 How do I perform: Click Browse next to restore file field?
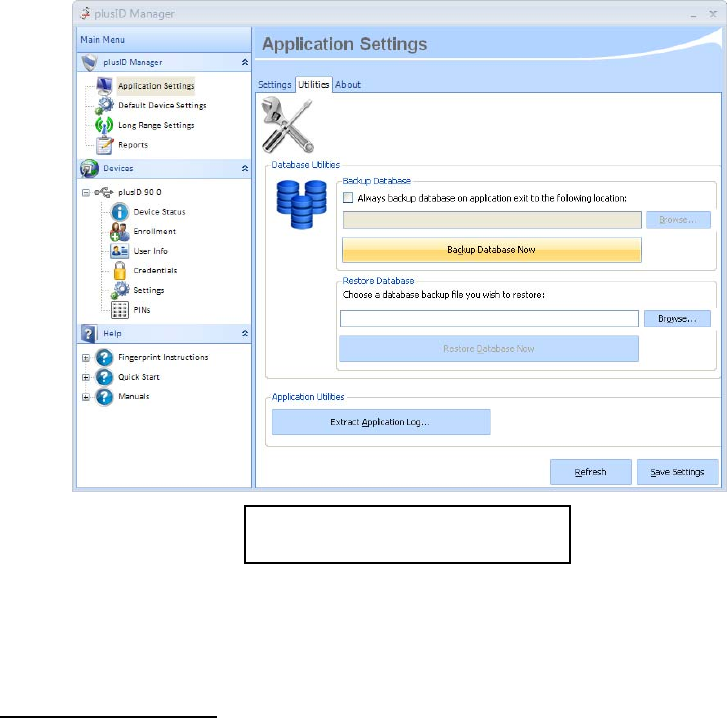(x=677, y=318)
